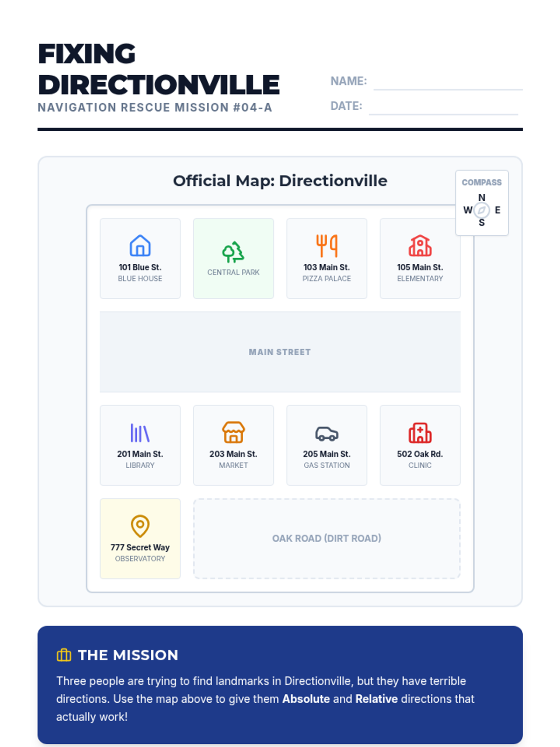Click the briefcase icon beside The Mission

64,655
